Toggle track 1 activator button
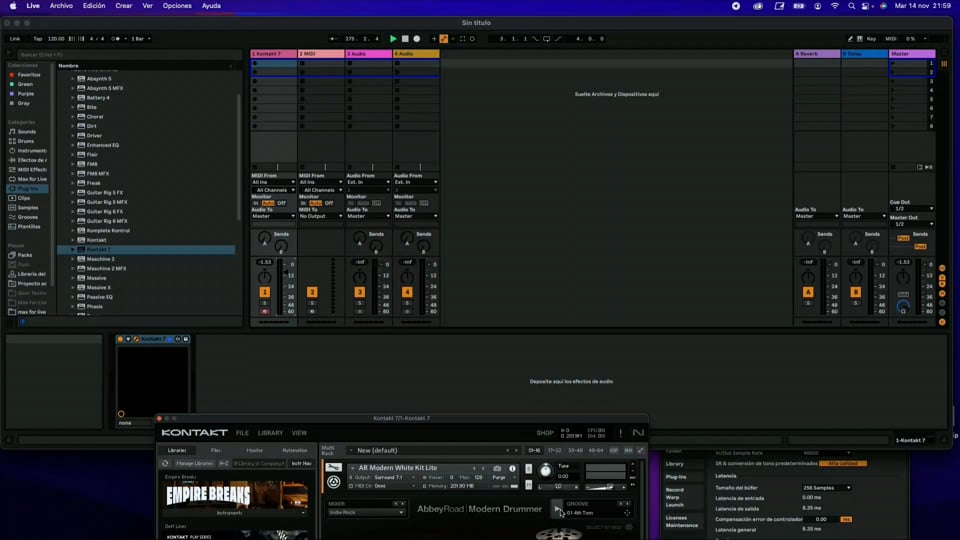Viewport: 960px width, 540px height. click(x=264, y=292)
